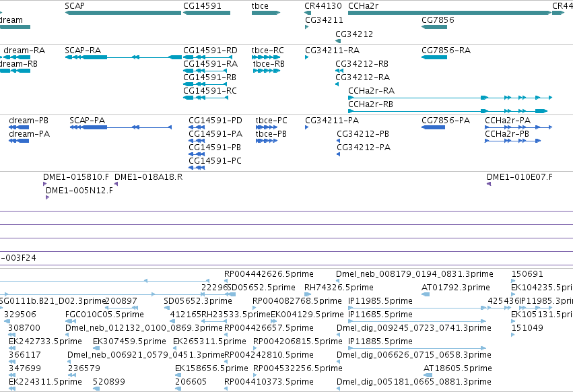This screenshot has height=392, width=573.
Task: Click the DME1-010E07.F marker
Action: point(489,184)
